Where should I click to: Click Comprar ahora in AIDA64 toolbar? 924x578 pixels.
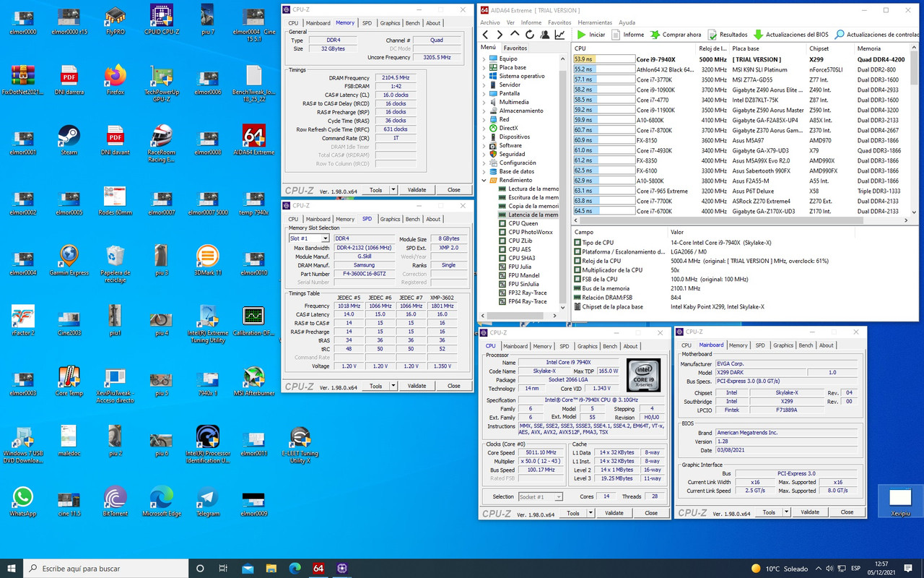[676, 35]
